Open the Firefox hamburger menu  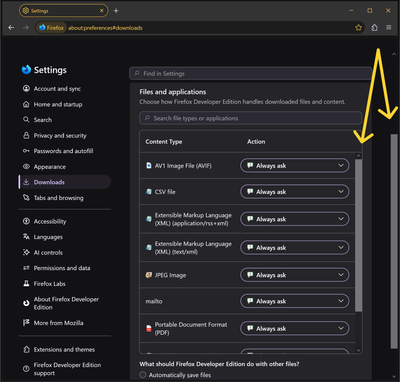click(389, 28)
